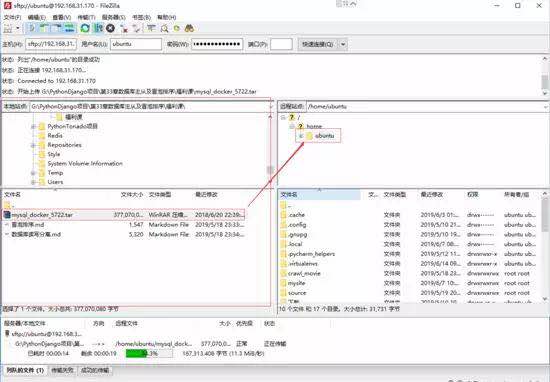Screen dimensions: 550x382
Task: Toggle message log display
Action: pyautogui.click(x=32, y=28)
